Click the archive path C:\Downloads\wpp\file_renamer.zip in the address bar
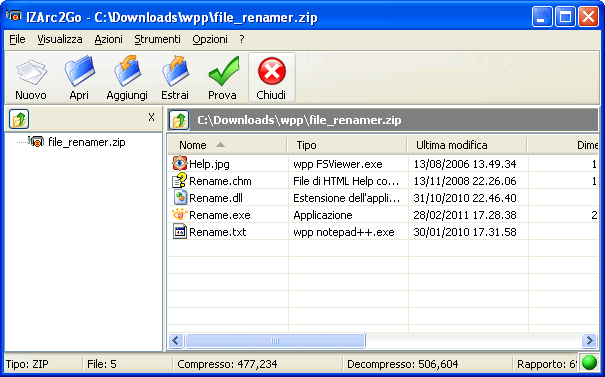 coord(299,120)
